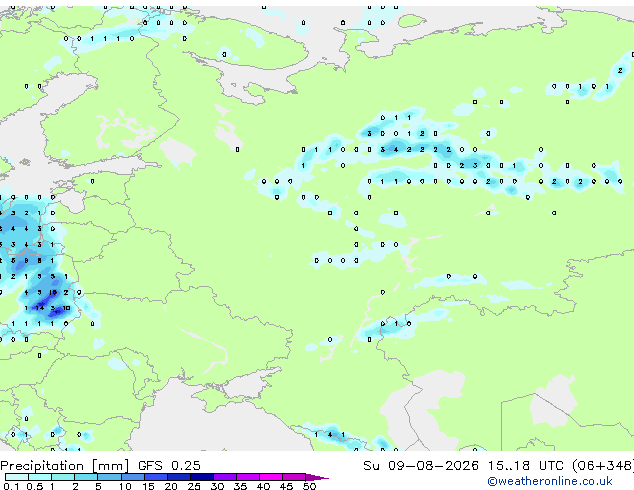Pick the 5–10 mm blue legend segment

coord(109,477)
